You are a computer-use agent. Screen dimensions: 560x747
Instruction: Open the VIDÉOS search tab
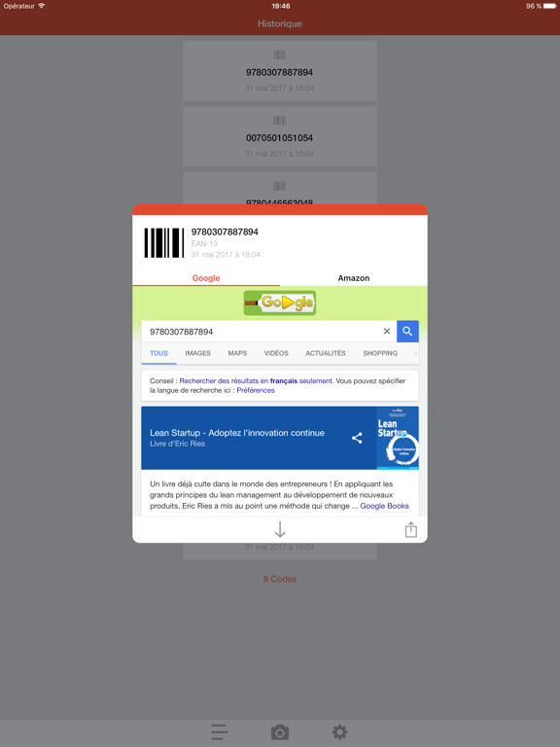click(x=276, y=353)
